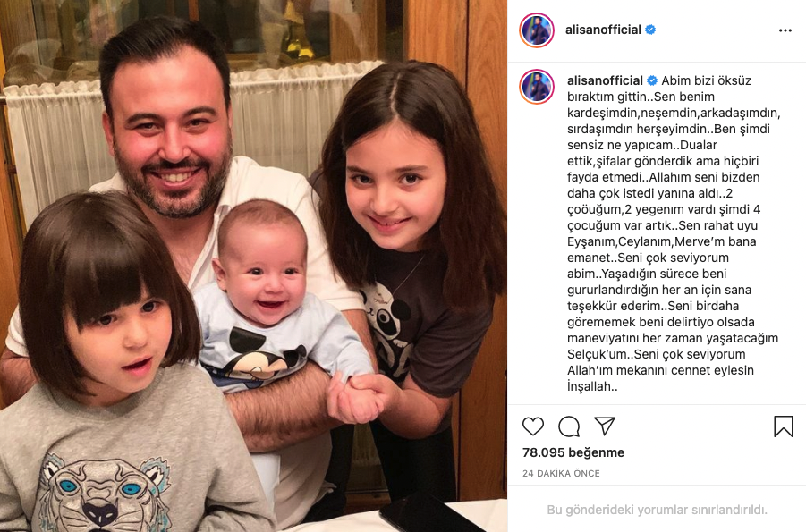Click the 24 DAKİKA ÖNCE timestamp
Image resolution: width=806 pixels, height=532 pixels.
[x=561, y=473]
